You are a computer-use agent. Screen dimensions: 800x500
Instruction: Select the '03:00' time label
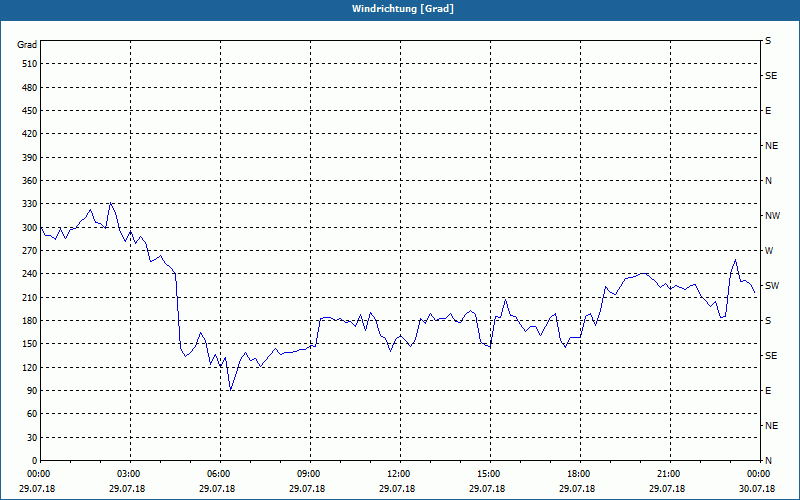click(x=127, y=474)
